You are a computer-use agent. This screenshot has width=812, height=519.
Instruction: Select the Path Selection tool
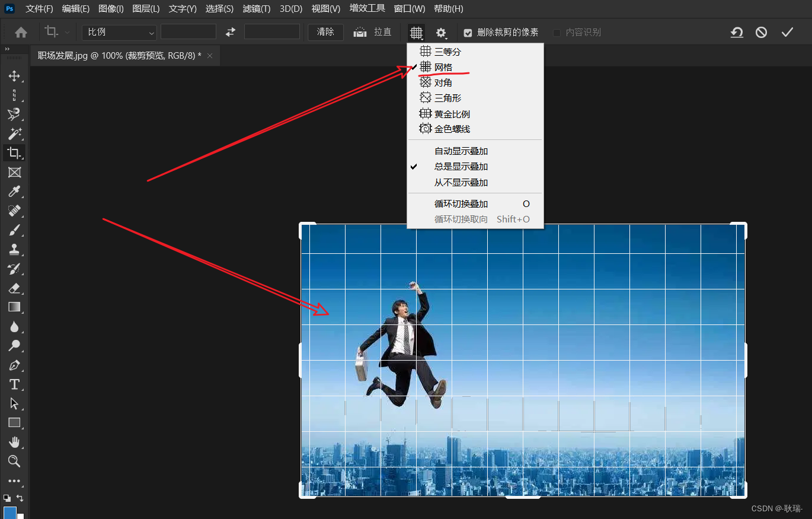(x=14, y=403)
